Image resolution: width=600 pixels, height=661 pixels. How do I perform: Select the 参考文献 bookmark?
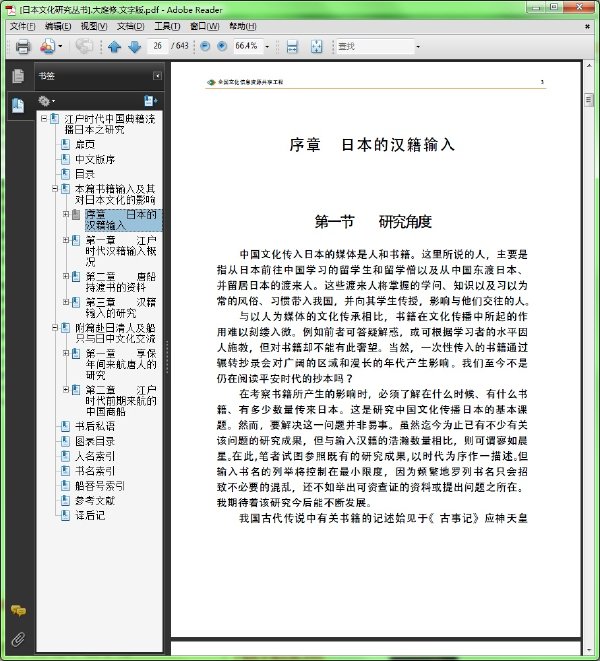(95, 501)
